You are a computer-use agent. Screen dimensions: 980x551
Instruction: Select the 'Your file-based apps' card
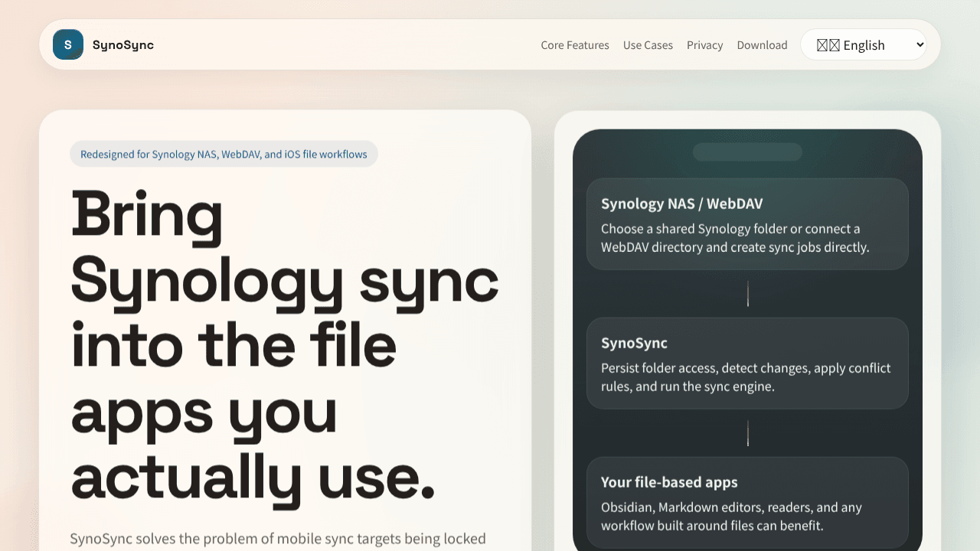pos(747,503)
